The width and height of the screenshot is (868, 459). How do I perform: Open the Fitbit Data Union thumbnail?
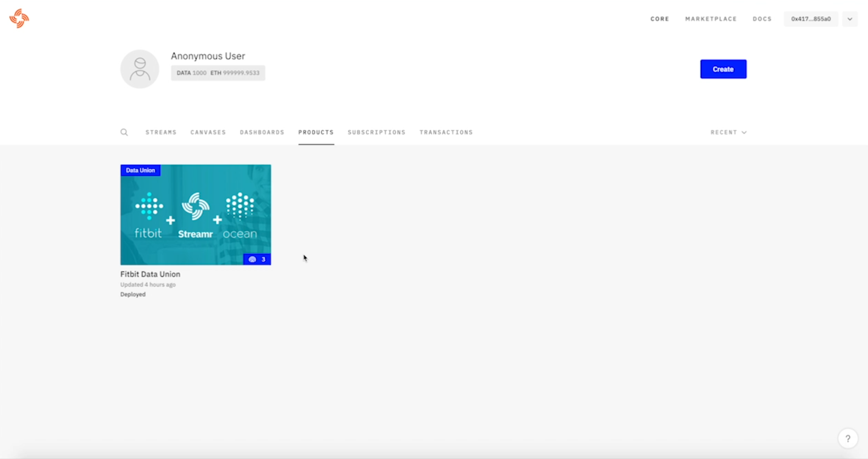(196, 215)
